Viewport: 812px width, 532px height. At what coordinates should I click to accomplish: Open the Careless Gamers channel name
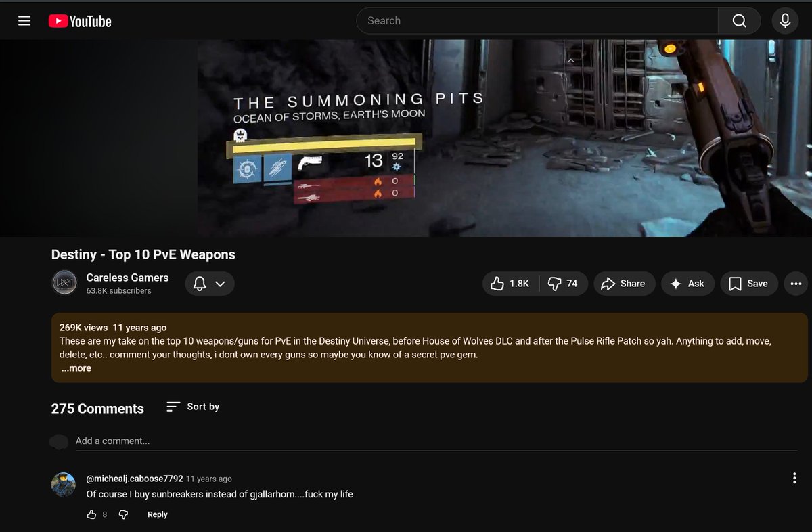127,278
